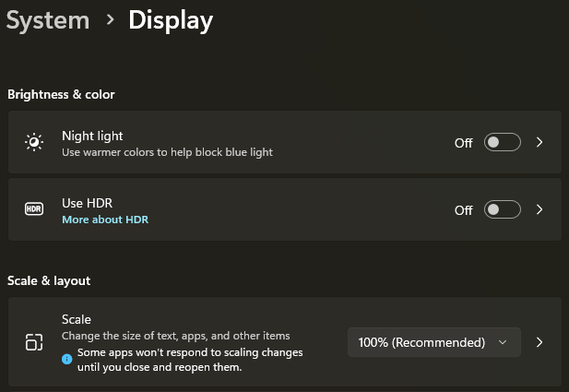Open HDR settings using the right chevron
The height and width of the screenshot is (392, 569).
click(539, 209)
